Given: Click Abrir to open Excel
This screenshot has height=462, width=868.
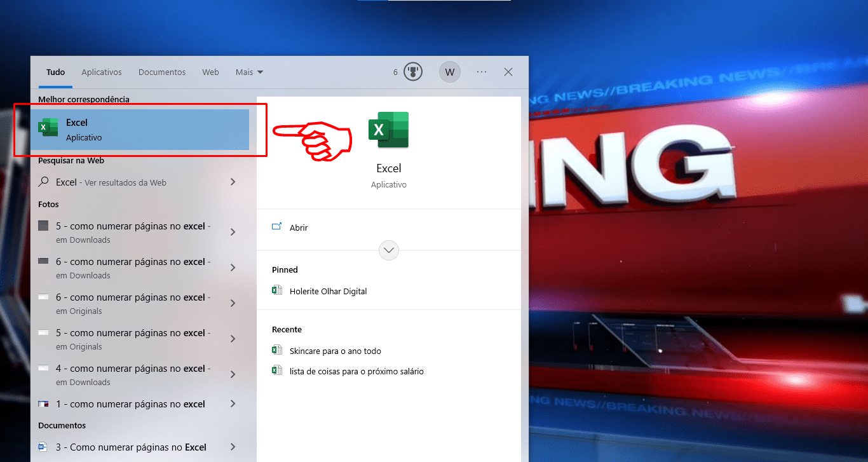Looking at the screenshot, I should tap(299, 228).
